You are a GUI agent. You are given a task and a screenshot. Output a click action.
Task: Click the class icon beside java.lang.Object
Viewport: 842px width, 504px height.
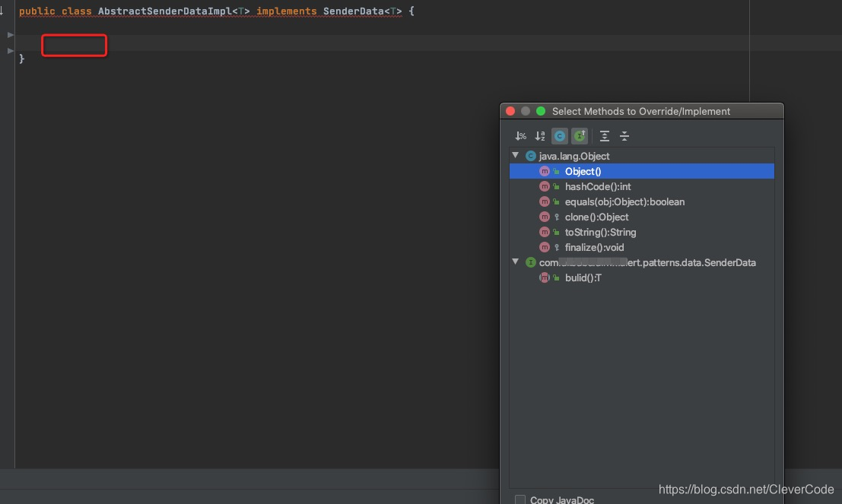(x=531, y=156)
